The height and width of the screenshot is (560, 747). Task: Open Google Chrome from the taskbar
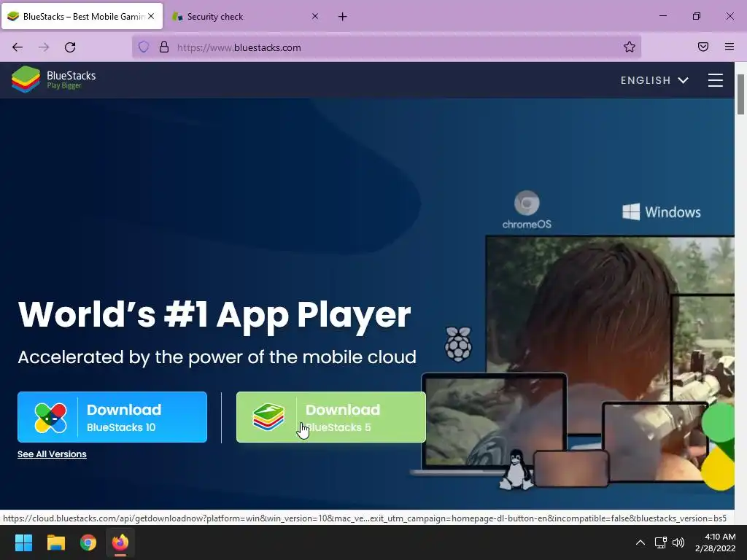click(x=88, y=542)
